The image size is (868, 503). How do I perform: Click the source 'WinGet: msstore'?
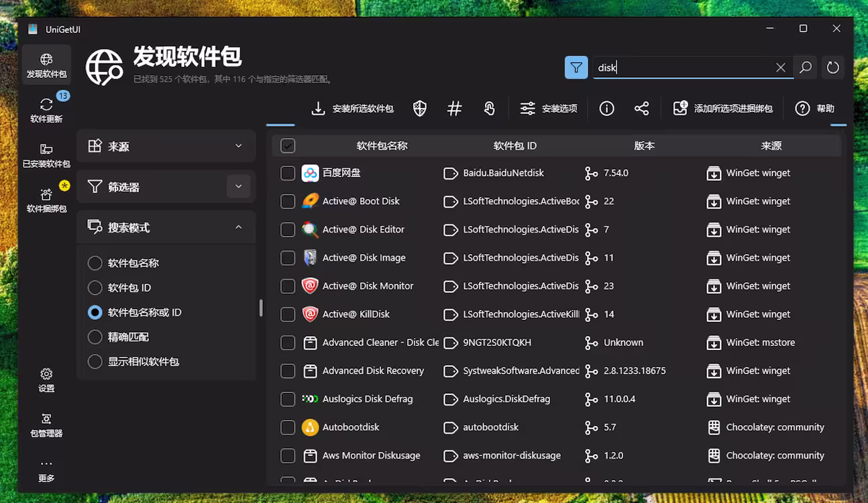coord(761,343)
